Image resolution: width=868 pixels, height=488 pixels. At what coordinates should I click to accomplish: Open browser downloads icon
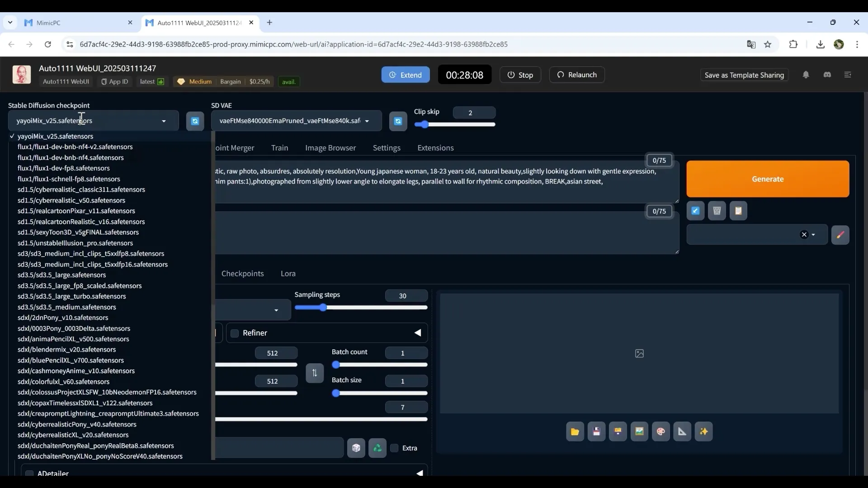820,44
